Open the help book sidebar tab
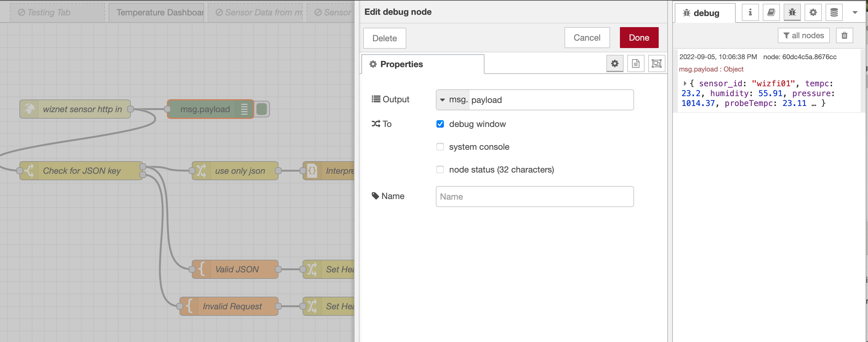 771,13
